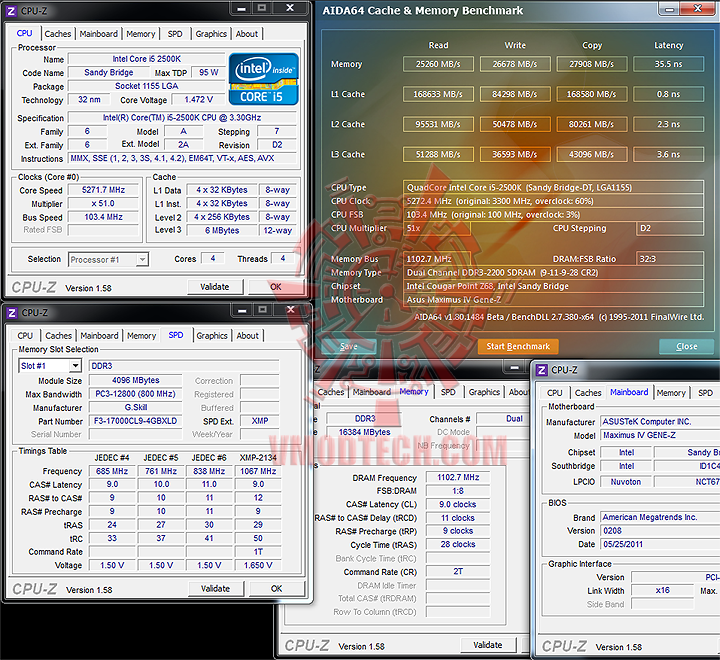Click the BIOS Date 05/25/2011 field
This screenshot has width=720, height=660.
[660, 544]
